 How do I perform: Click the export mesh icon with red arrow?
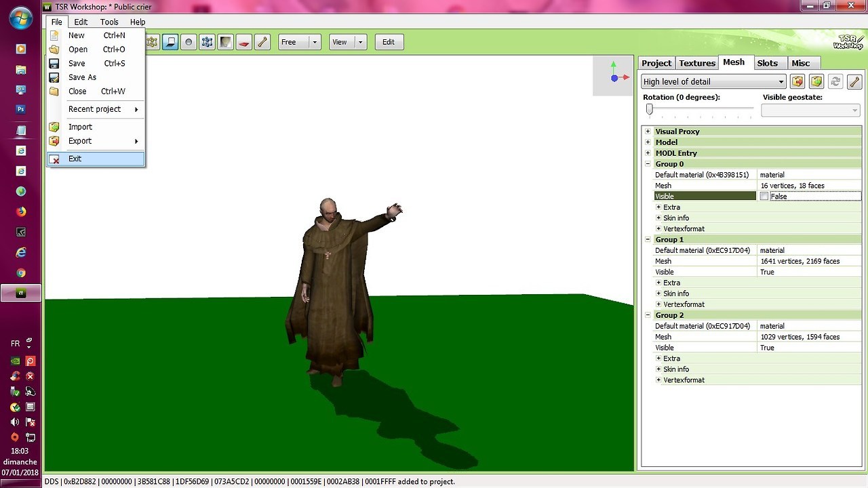tap(797, 81)
